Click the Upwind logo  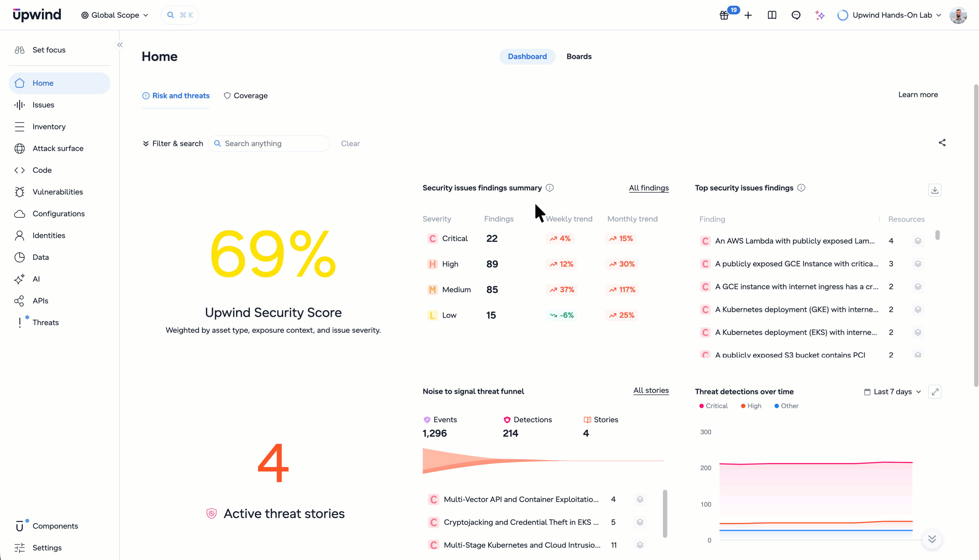[x=37, y=15]
